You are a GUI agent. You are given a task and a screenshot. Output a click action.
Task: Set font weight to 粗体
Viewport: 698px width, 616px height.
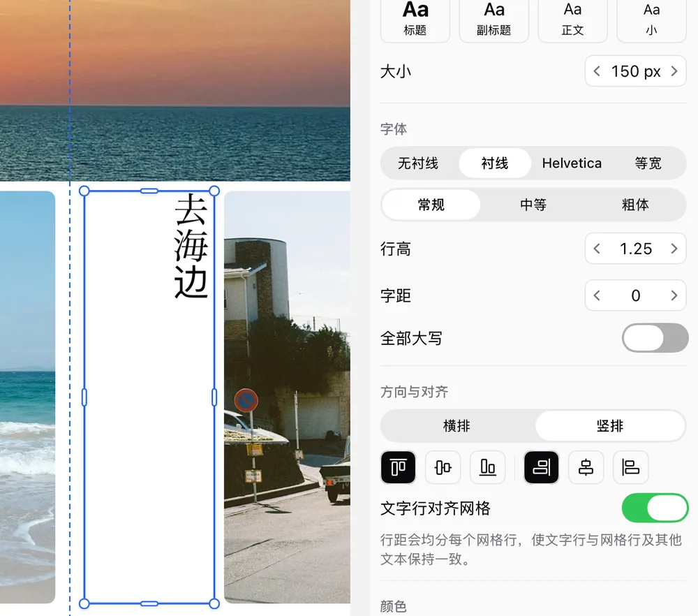(x=634, y=205)
